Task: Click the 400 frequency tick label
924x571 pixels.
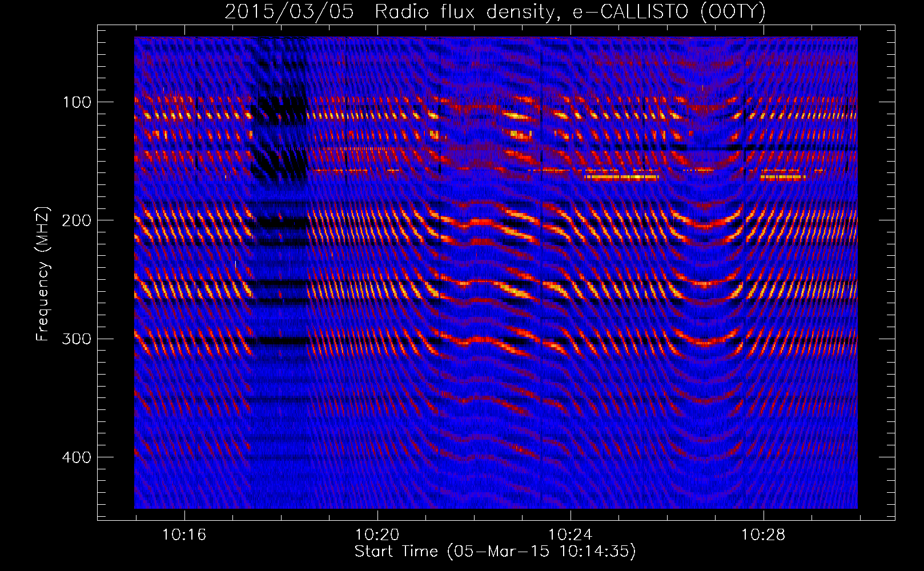Action: click(77, 457)
